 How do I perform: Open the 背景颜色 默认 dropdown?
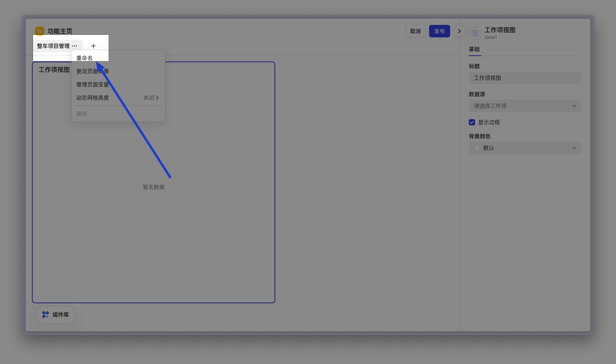pyautogui.click(x=525, y=148)
